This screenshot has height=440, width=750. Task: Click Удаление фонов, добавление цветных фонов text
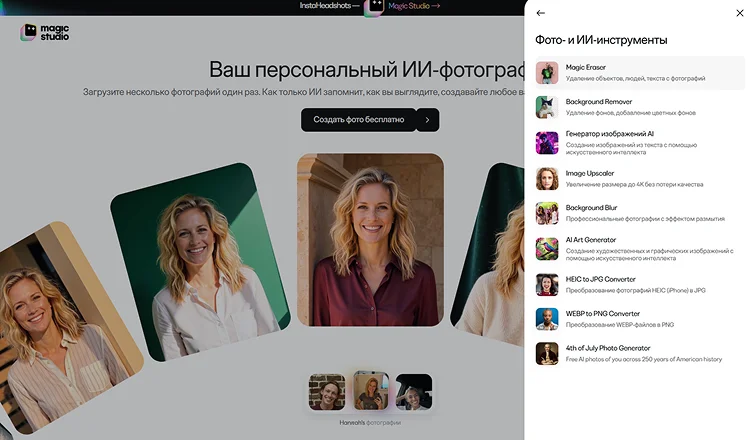(x=630, y=113)
